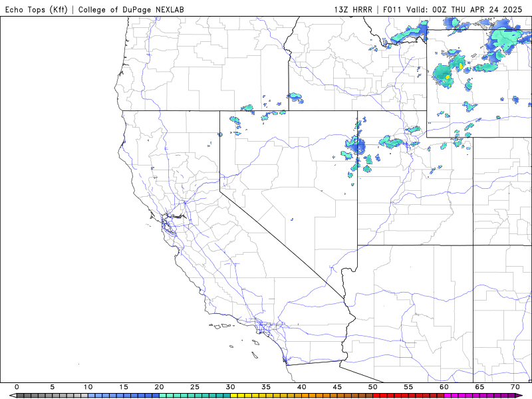This screenshot has width=532, height=399.
Task: Click the colorbar label '20'
Action: (x=159, y=387)
